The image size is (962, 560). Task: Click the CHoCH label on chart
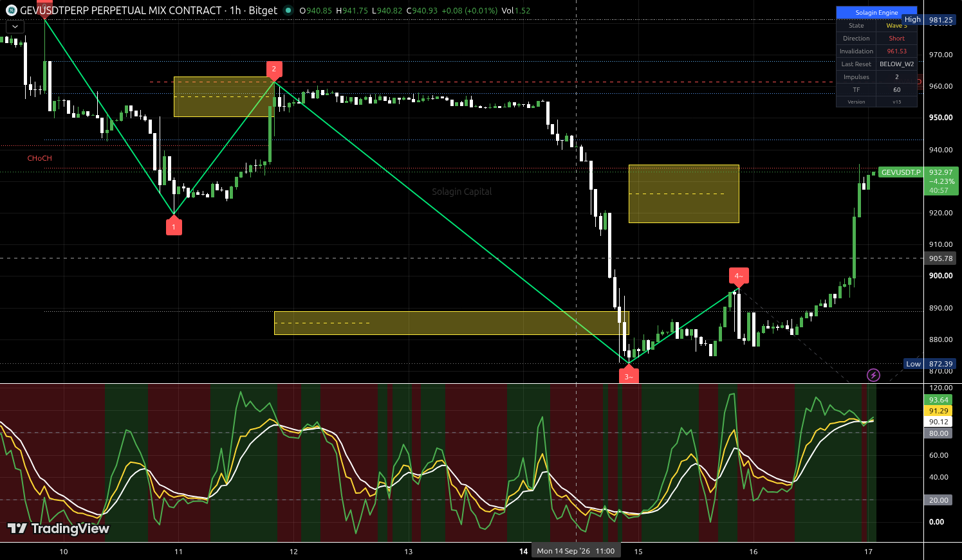39,158
